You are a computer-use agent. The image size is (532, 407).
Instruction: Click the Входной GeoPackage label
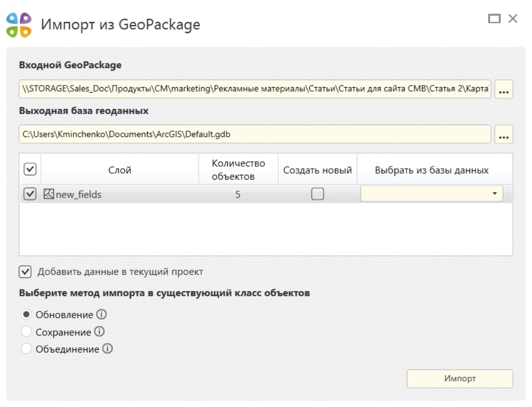(x=70, y=65)
